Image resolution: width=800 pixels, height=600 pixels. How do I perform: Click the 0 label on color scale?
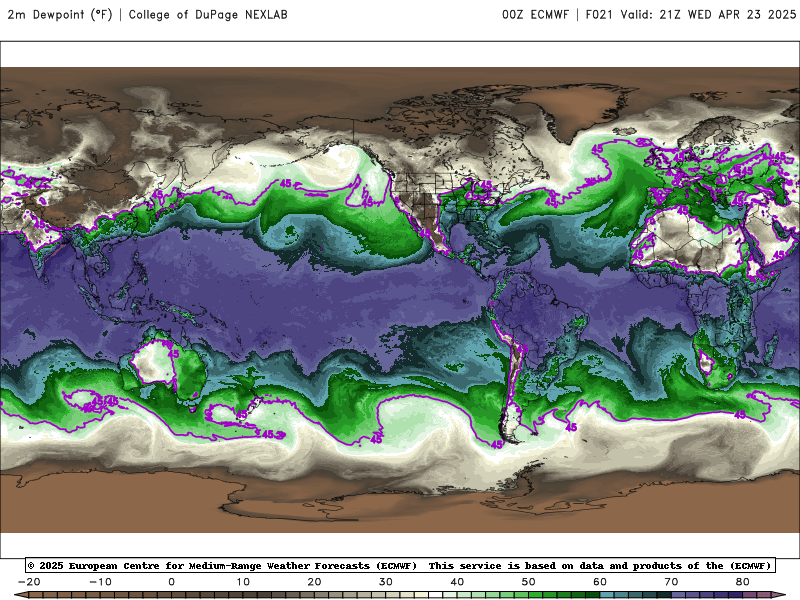click(171, 582)
